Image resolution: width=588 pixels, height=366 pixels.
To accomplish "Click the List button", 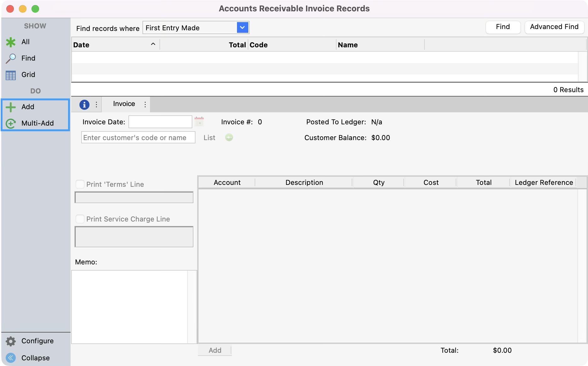I will pos(209,138).
